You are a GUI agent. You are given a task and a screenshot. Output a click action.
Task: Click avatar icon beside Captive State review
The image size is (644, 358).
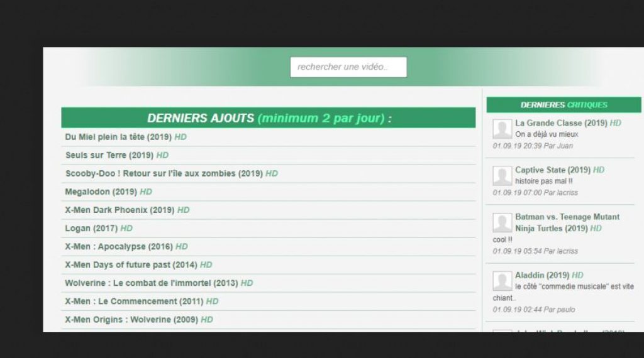502,175
